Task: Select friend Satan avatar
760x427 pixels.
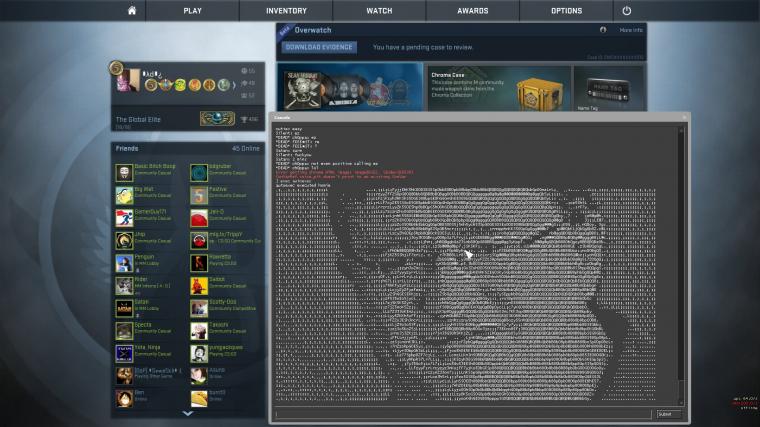Action: click(124, 308)
